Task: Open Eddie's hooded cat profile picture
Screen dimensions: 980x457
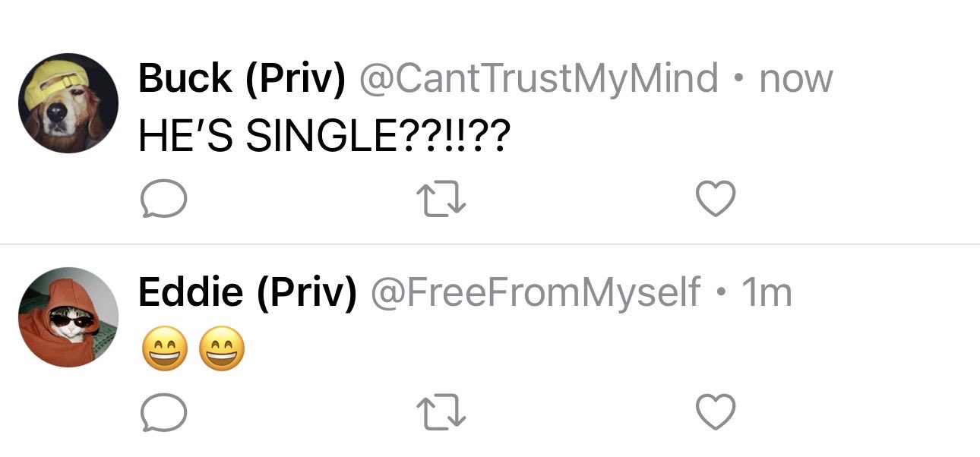Action: coord(68,317)
